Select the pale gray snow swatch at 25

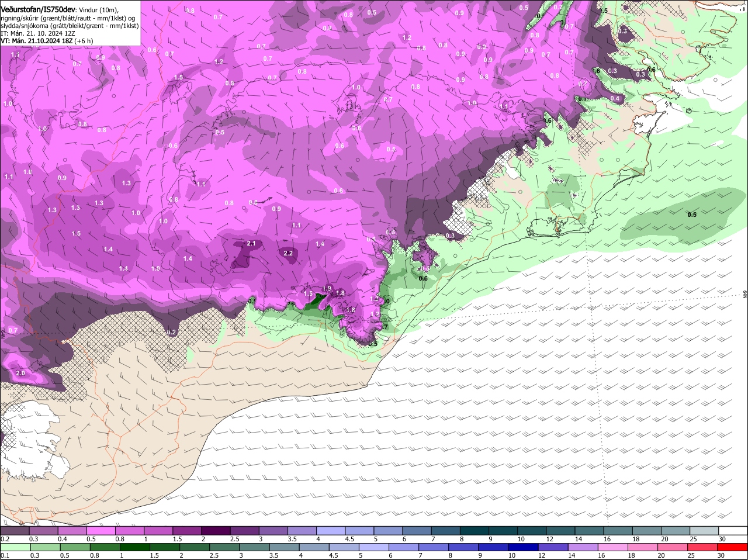pyautogui.click(x=703, y=531)
